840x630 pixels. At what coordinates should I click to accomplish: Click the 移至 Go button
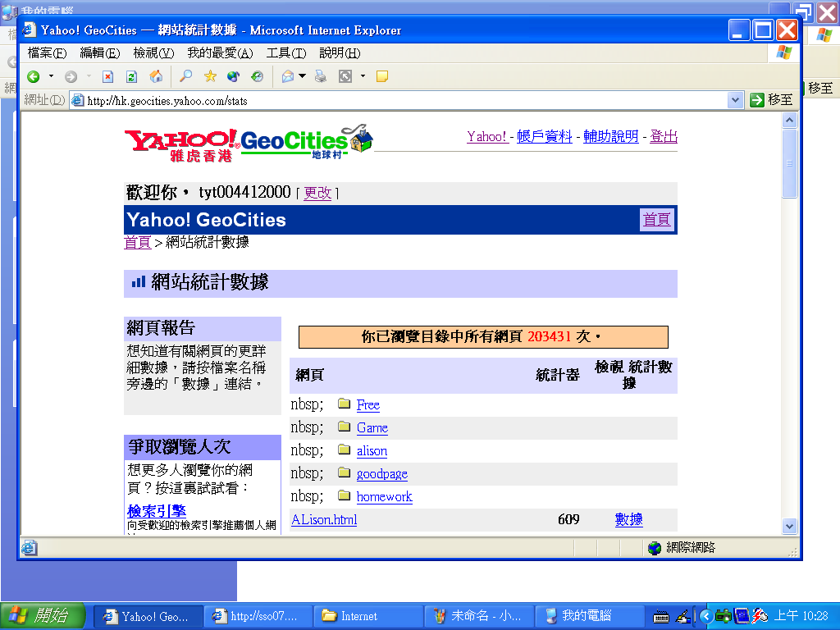tap(771, 100)
